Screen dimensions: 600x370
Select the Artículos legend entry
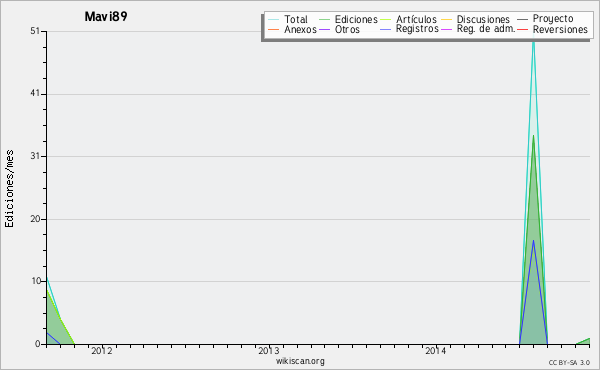409,19
